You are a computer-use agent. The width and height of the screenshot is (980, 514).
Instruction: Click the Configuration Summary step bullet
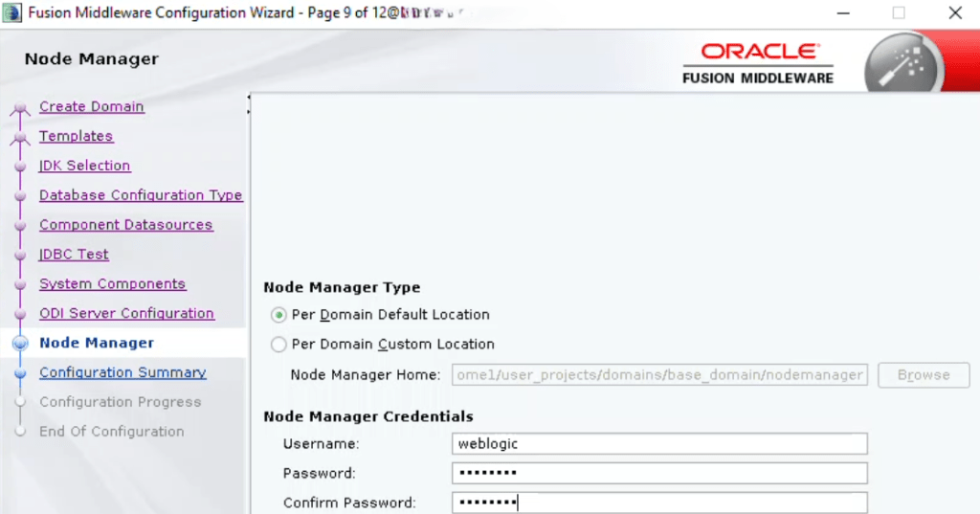[20, 373]
